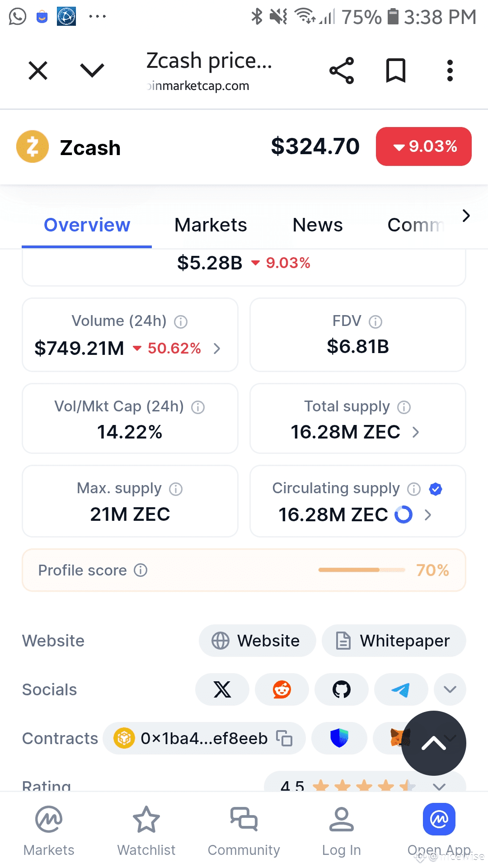This screenshot has width=488, height=868.
Task: Expand the Rating dropdown chevron
Action: click(439, 787)
